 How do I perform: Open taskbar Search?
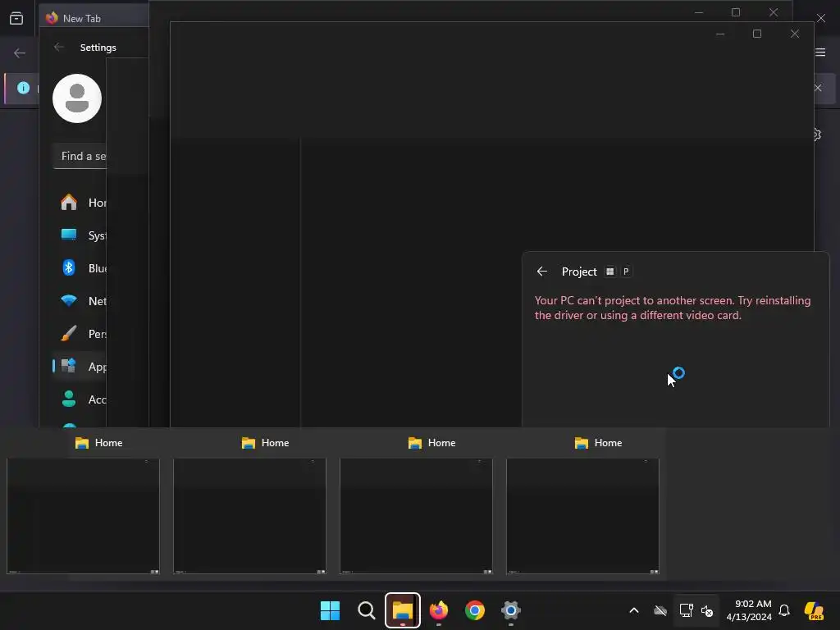click(367, 610)
